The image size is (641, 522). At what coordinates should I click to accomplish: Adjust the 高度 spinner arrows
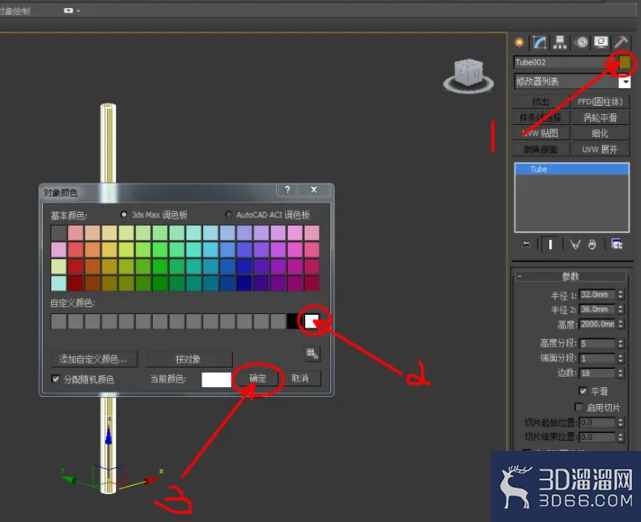pyautogui.click(x=621, y=324)
